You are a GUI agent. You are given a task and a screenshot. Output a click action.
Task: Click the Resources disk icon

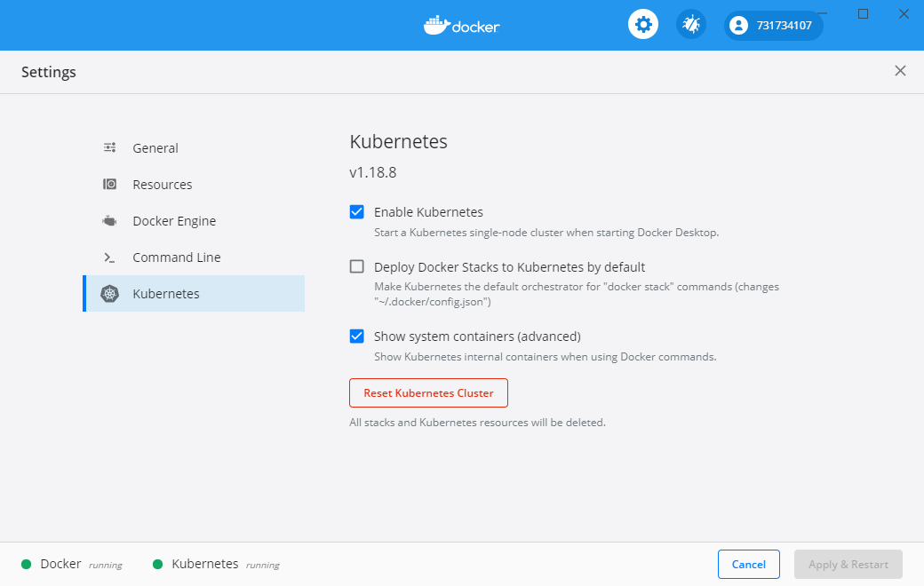109,185
